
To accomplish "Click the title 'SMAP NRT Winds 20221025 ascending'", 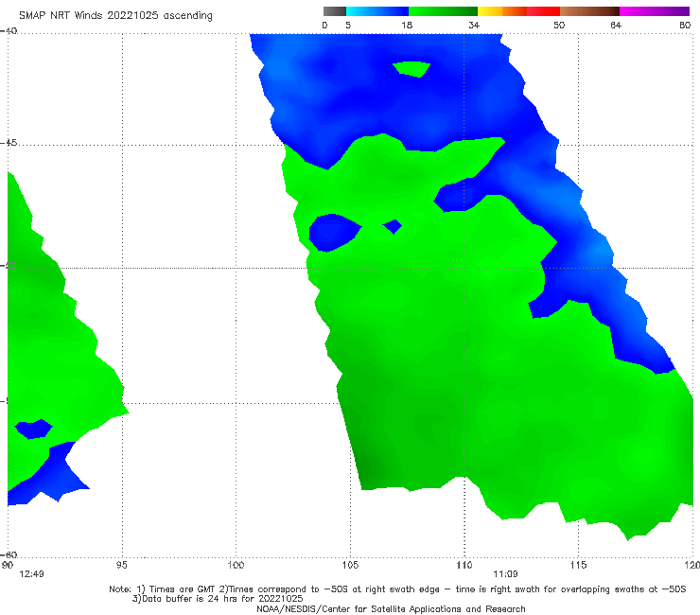I will pyautogui.click(x=115, y=15).
